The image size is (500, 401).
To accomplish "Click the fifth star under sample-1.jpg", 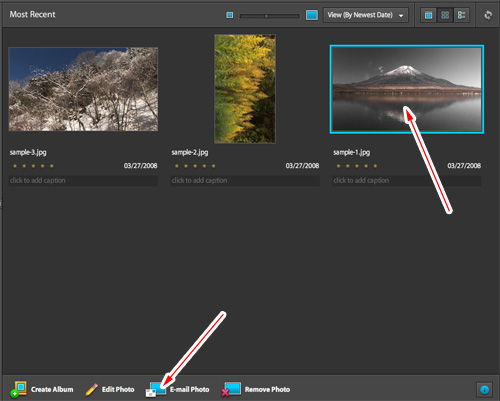I will tap(375, 166).
